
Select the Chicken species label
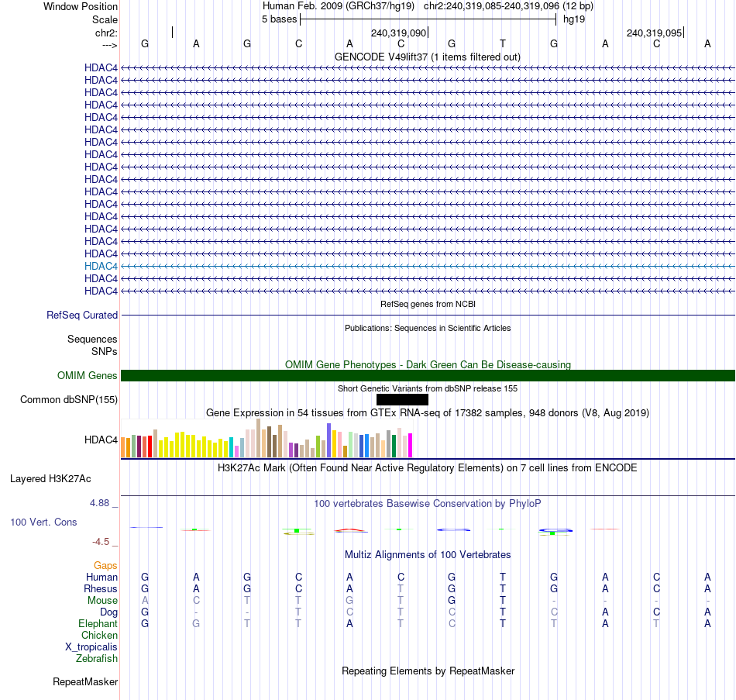point(99,635)
